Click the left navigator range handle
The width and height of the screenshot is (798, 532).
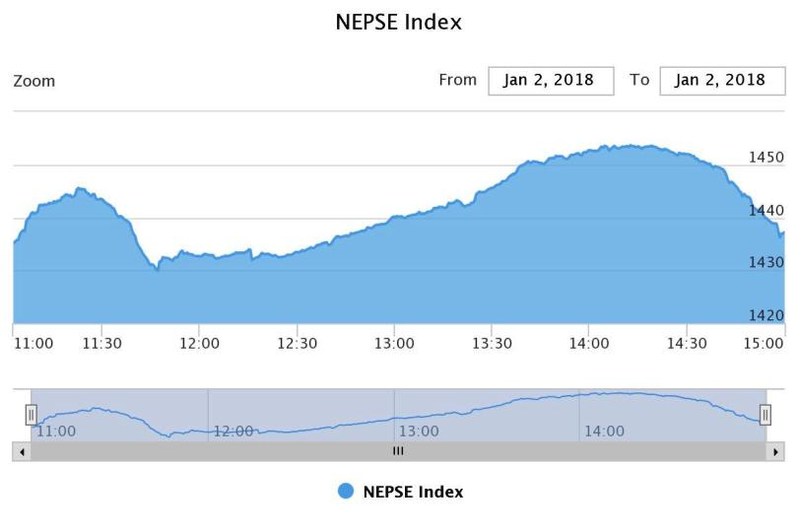pos(31,415)
